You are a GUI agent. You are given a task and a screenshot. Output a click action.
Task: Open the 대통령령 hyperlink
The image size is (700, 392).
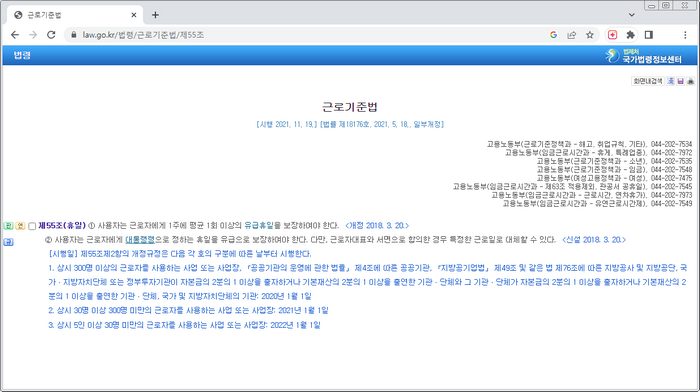140,240
